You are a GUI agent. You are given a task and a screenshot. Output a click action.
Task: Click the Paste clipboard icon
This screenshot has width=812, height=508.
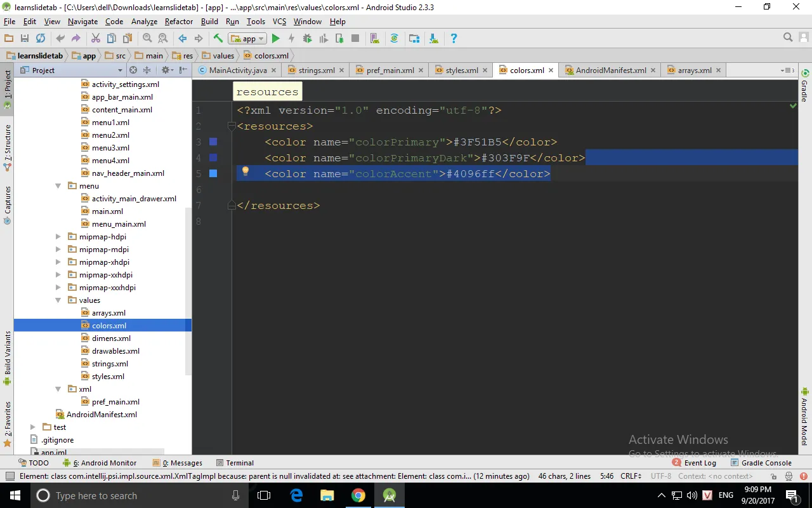tap(127, 39)
